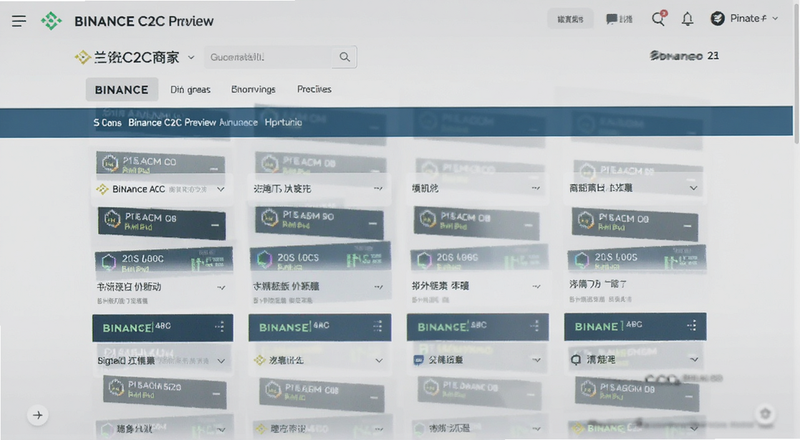The width and height of the screenshot is (800, 440).
Task: Expand the second-column dropdown below the 20S L0CS card
Action: pos(379,287)
